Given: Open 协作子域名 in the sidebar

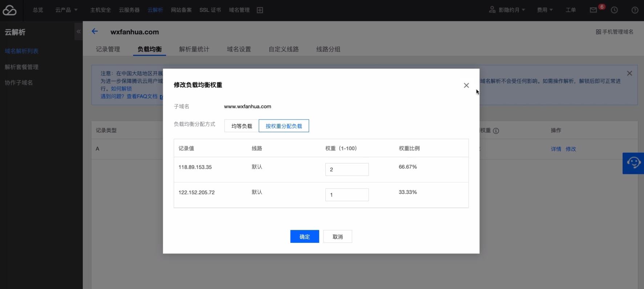Looking at the screenshot, I should click(19, 82).
